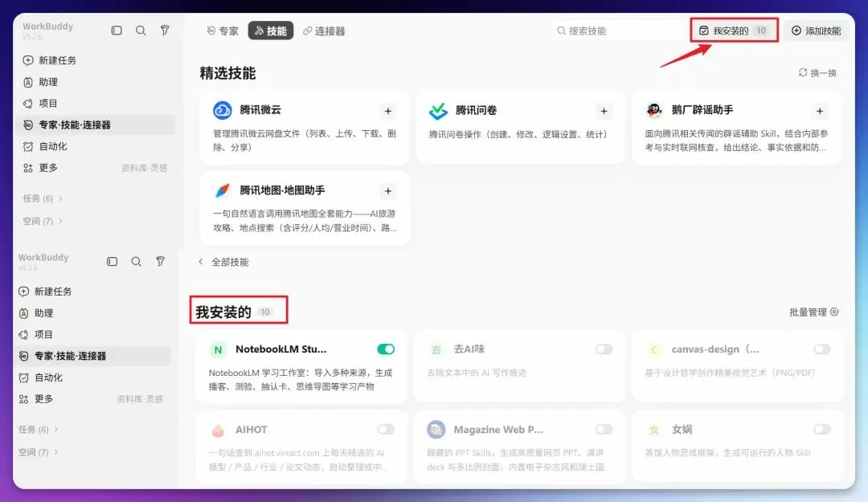Click the panel toggle icon in lower sidebar header
Viewport: 868px width, 502px height.
(x=112, y=261)
